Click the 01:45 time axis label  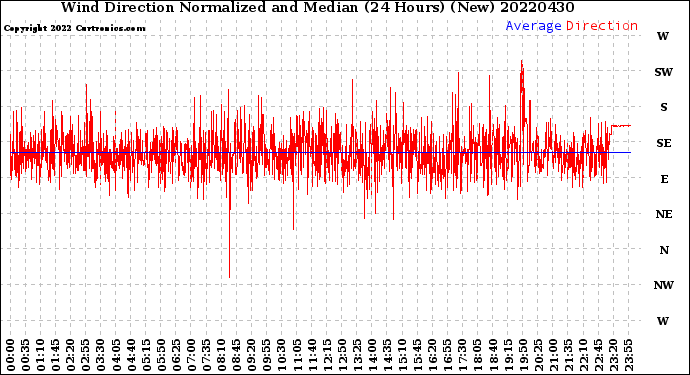56,355
